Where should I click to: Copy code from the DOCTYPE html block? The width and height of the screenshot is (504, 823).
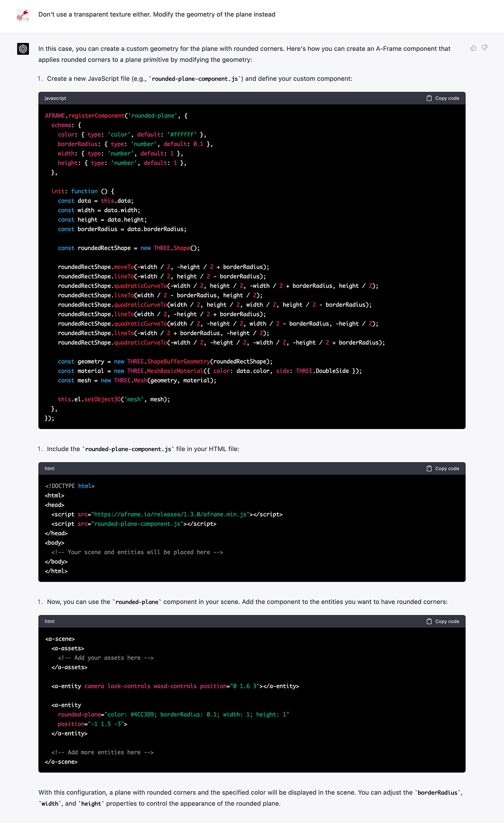click(443, 468)
